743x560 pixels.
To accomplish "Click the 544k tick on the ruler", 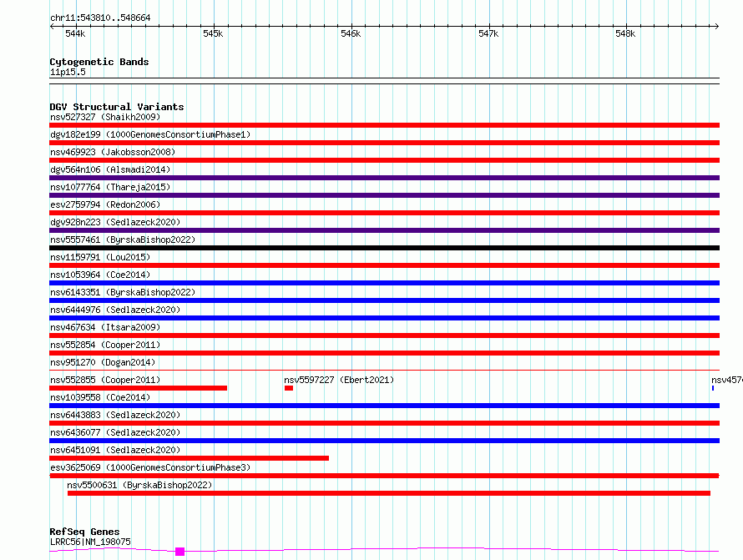I will 75,33.
